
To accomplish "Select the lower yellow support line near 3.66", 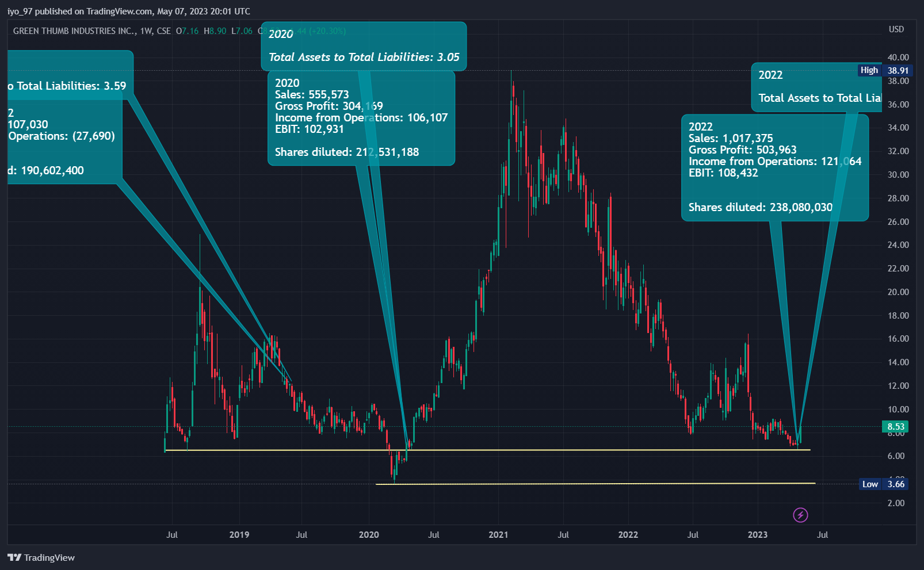I will click(595, 484).
